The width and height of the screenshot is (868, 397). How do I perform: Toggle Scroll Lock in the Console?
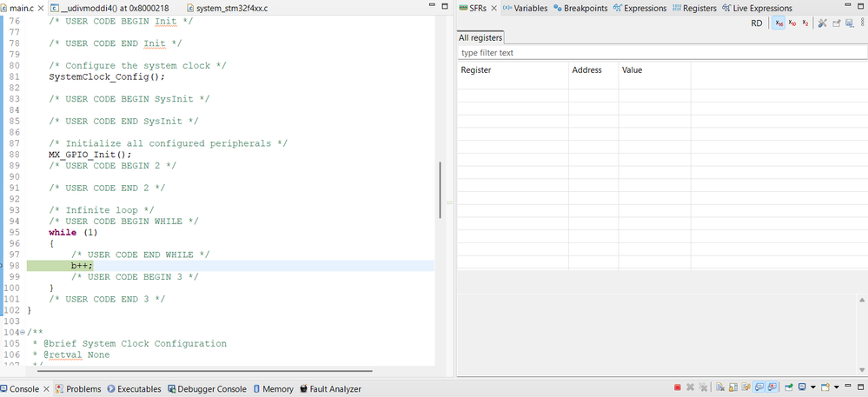(x=733, y=387)
